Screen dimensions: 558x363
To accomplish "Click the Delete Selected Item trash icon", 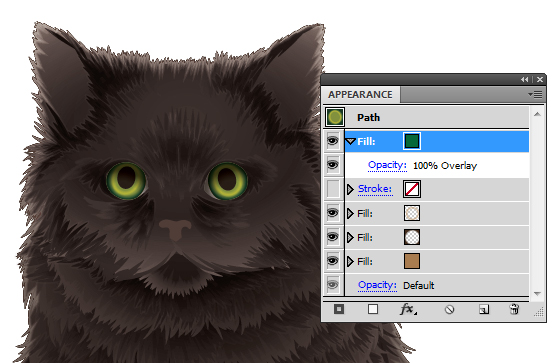I will pyautogui.click(x=514, y=309).
